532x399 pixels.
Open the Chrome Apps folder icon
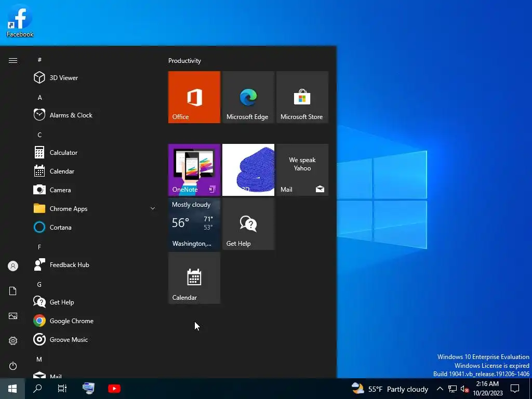tap(39, 208)
